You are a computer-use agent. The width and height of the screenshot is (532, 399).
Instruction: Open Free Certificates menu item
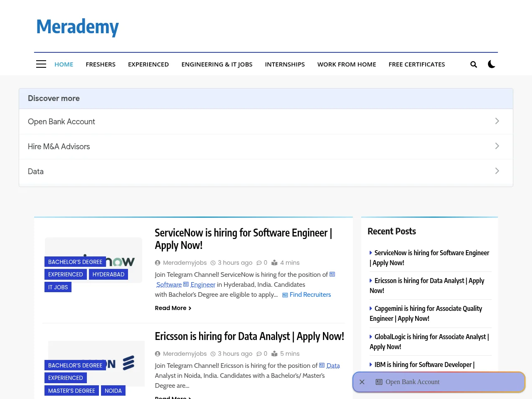pyautogui.click(x=417, y=64)
